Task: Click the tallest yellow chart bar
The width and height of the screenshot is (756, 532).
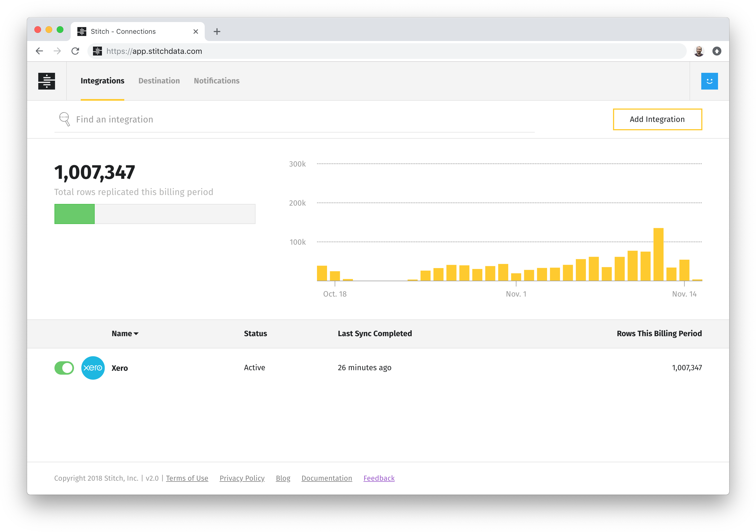Action: (x=658, y=254)
